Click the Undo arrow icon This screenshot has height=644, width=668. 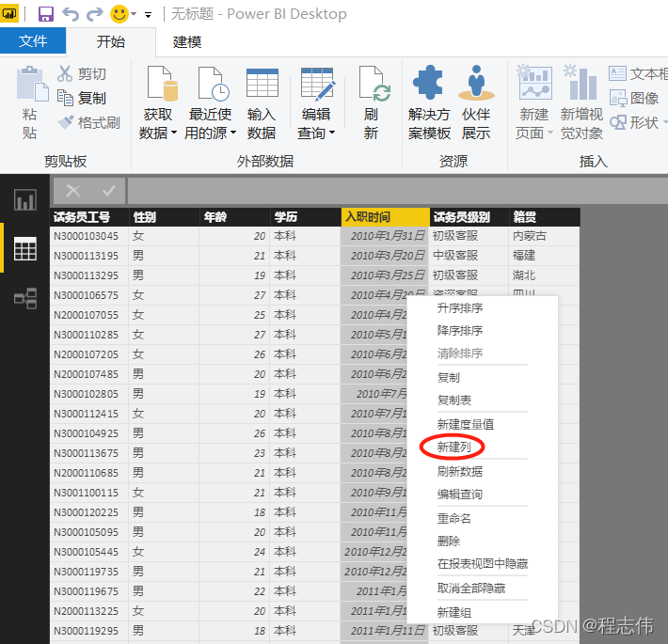pos(71,14)
